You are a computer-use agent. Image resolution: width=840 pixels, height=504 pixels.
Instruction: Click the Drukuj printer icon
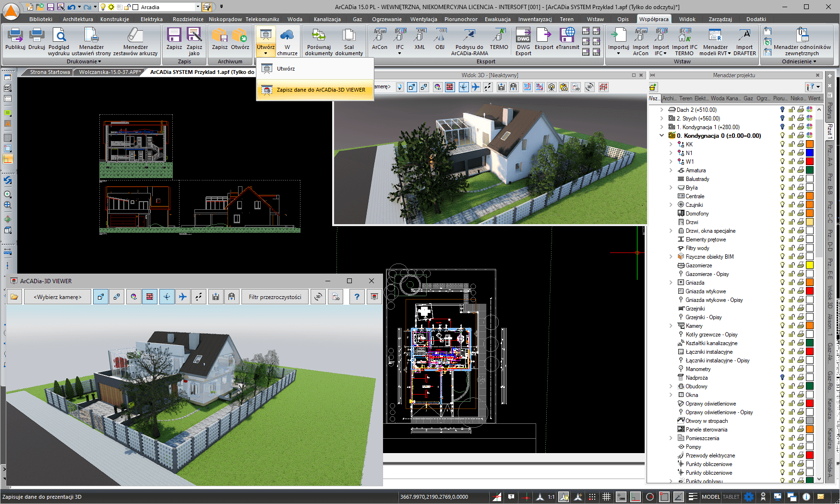tap(36, 36)
